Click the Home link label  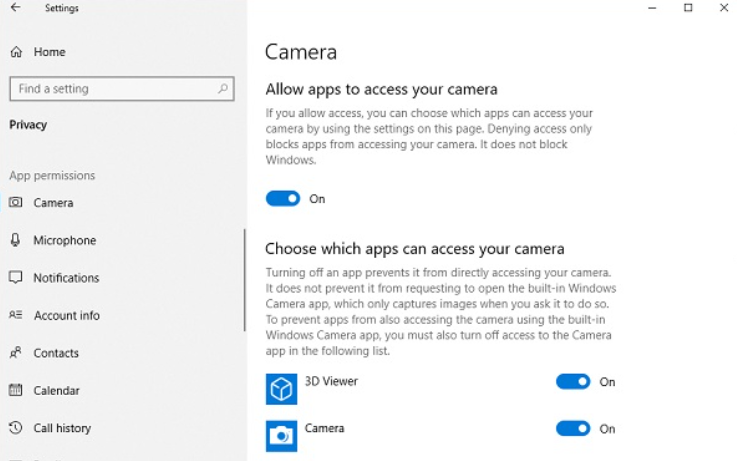[49, 52]
